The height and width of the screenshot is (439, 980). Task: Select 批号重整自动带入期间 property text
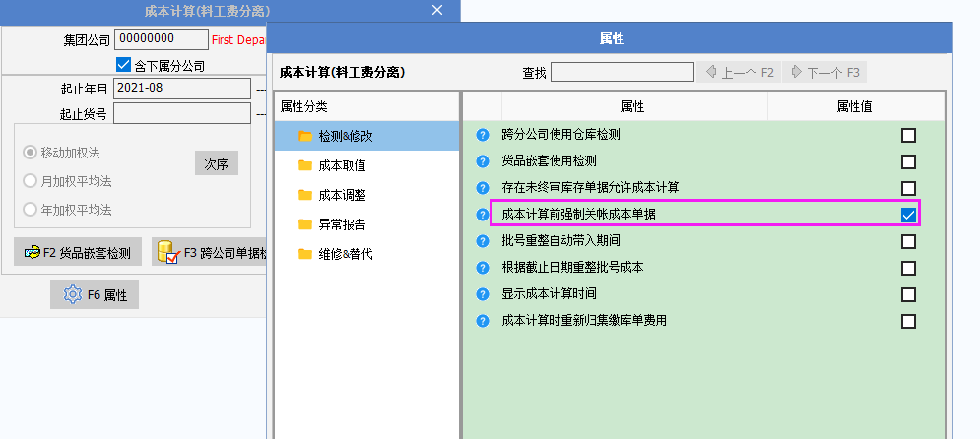click(560, 241)
